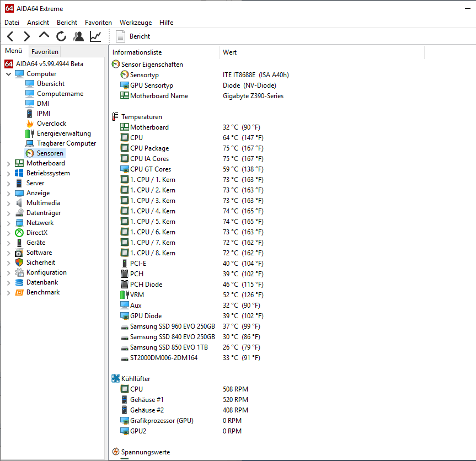Expand the Benchmark tree node

pyautogui.click(x=8, y=293)
